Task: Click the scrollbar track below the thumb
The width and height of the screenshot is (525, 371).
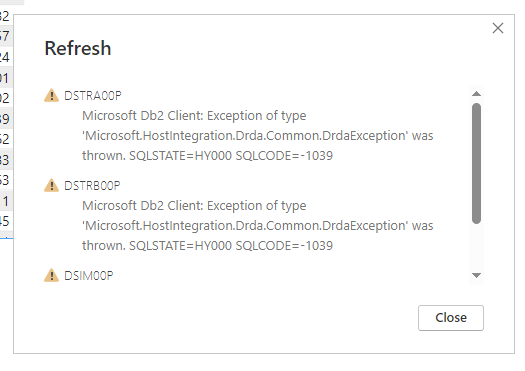Action: pyautogui.click(x=476, y=247)
